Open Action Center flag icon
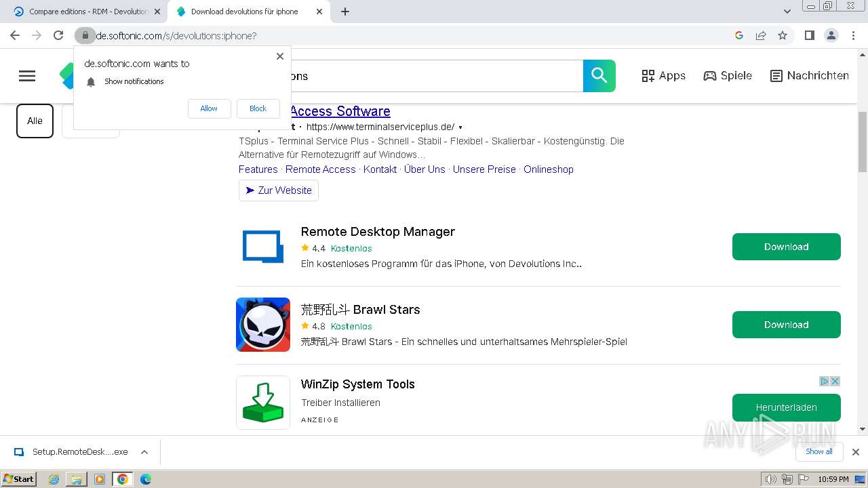This screenshot has width=868, height=488. click(803, 479)
